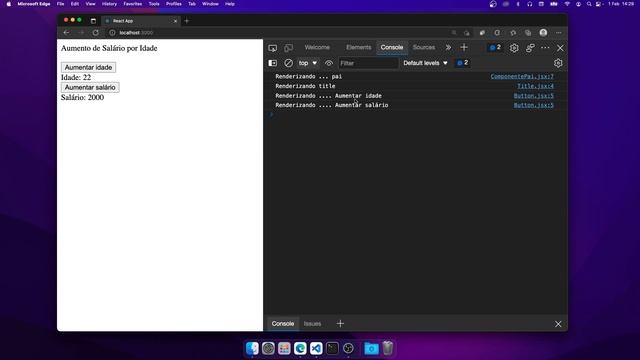
Task: Click the Aumentar salário button
Action: [x=90, y=87]
